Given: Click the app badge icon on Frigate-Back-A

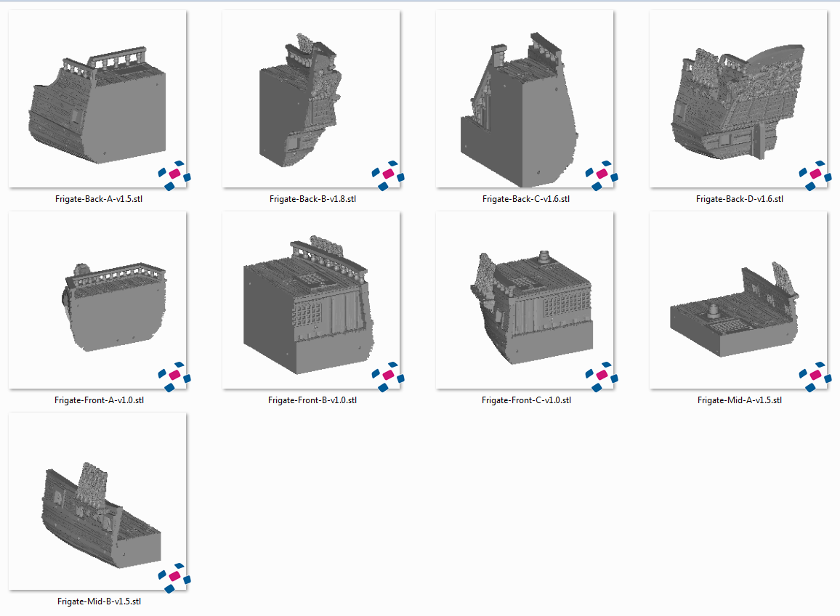Looking at the screenshot, I should pos(174,175).
